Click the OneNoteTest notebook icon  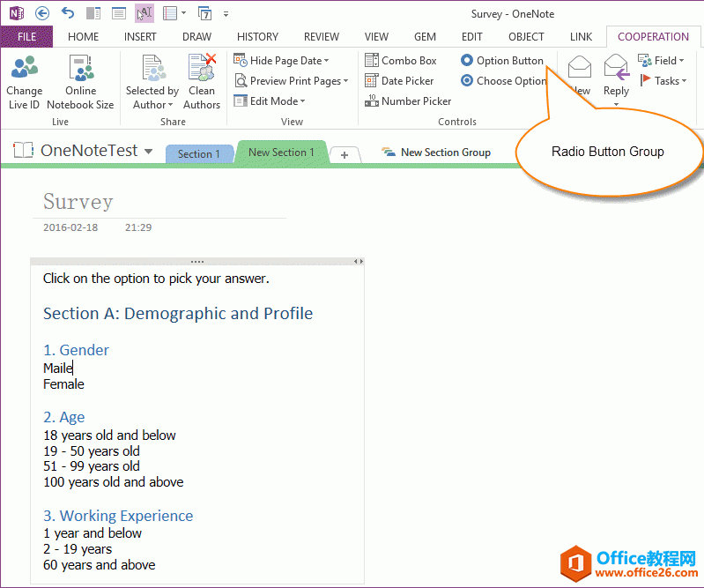click(23, 150)
